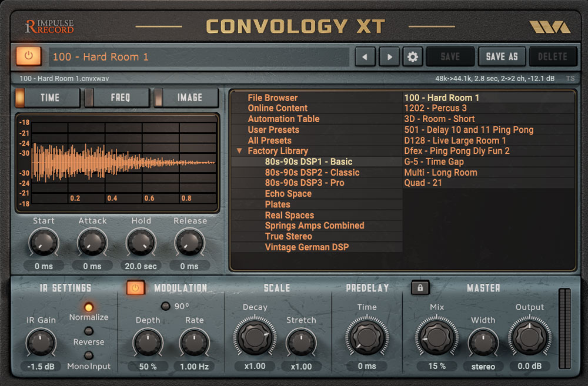Click the Master Mix knob
The height and width of the screenshot is (386, 588).
tap(437, 337)
